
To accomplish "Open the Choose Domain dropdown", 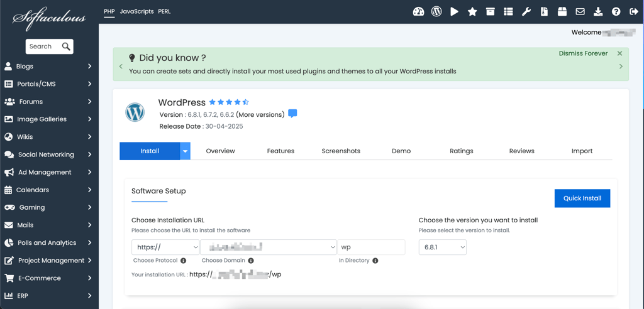I will (x=269, y=247).
